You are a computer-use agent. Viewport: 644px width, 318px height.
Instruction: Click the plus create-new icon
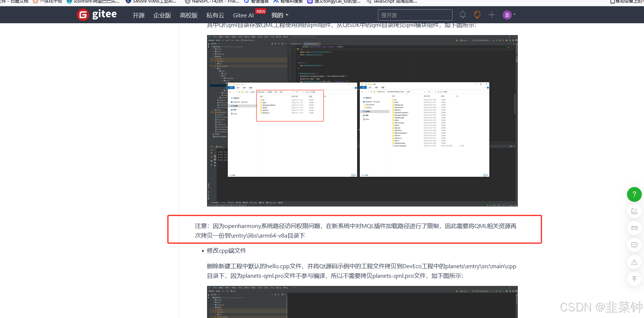click(x=492, y=15)
